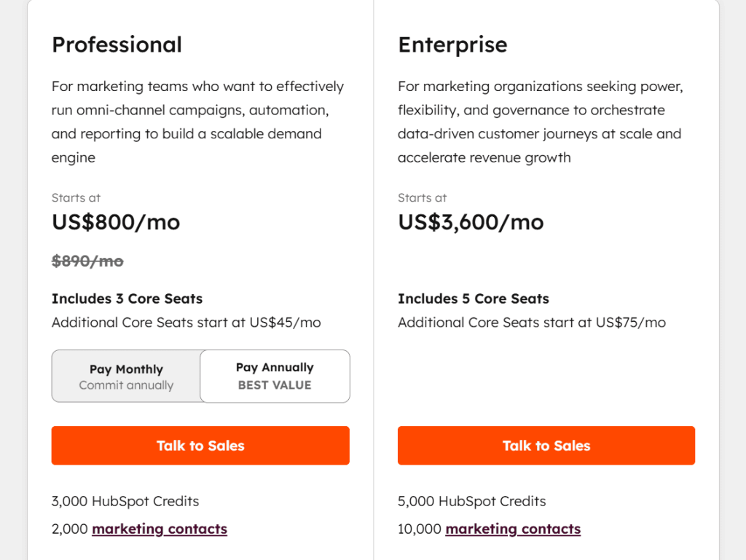
Task: Click the 5,000 HubSpot Credits line
Action: point(472,501)
